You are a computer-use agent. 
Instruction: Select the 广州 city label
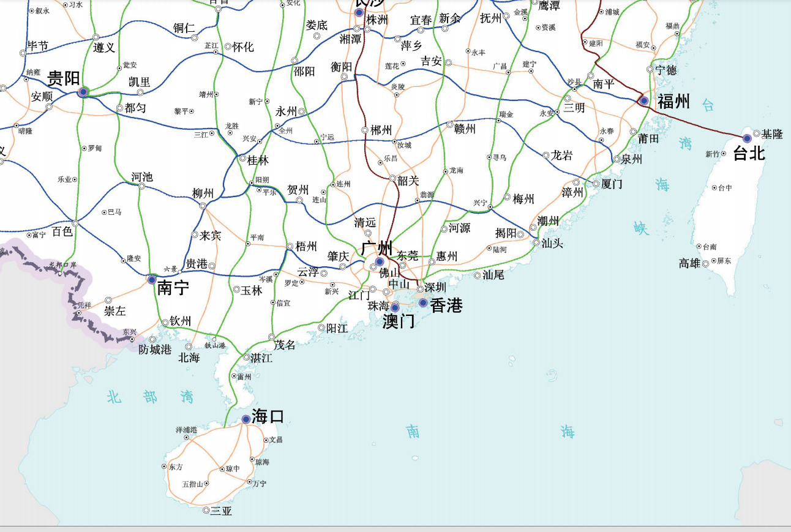[377, 249]
